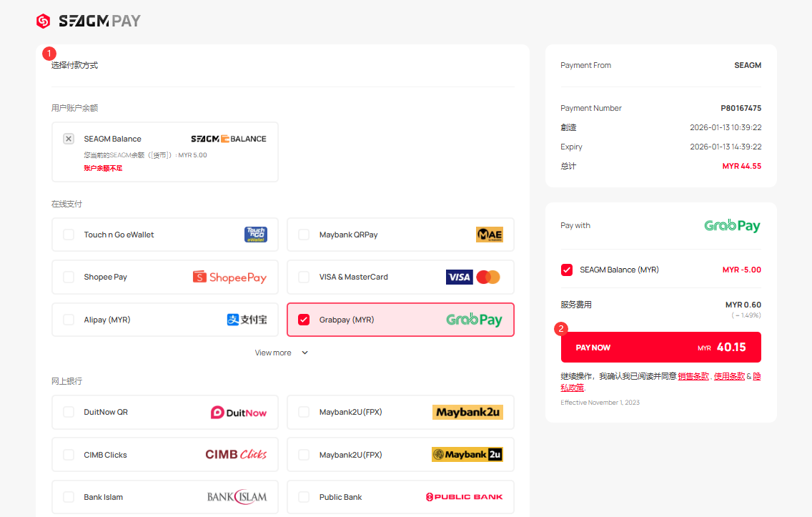Click the Touch n Go eWallet logo
812x517 pixels.
(x=255, y=235)
